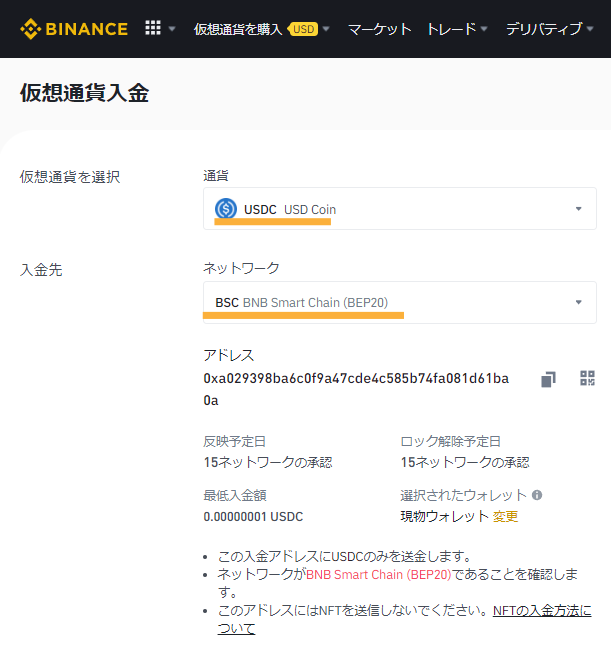Click 変更 to change wallet

[505, 516]
